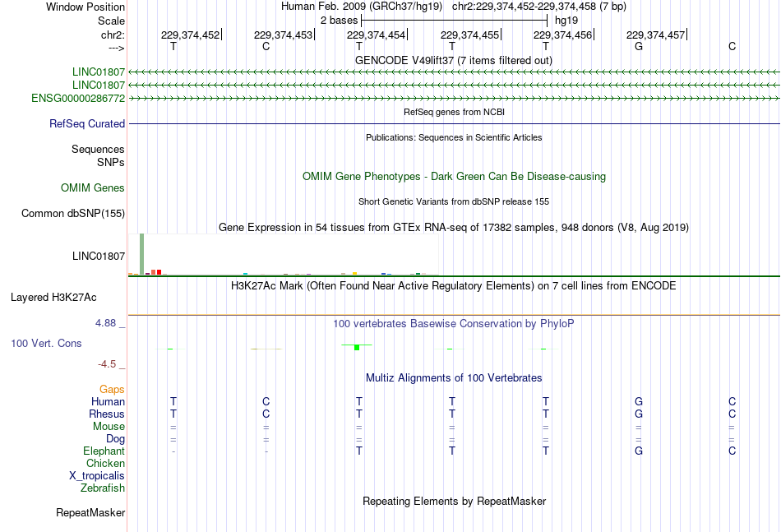Click position label 229,374,452
Viewport: 781px width, 532px height.
[190, 35]
